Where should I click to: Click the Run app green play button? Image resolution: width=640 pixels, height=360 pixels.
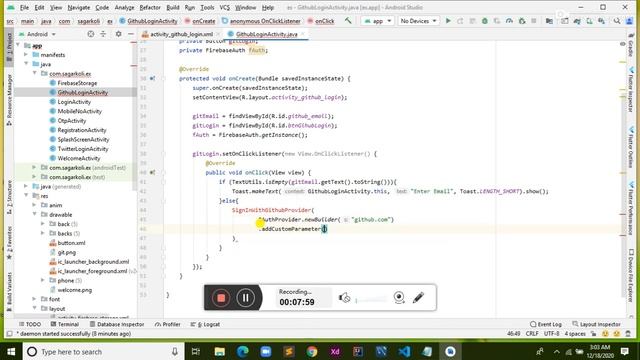point(448,21)
